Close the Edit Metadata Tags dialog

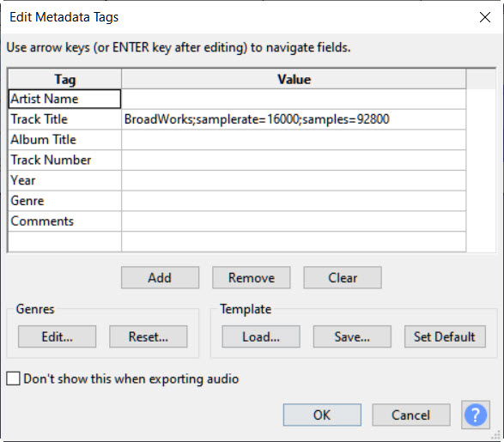click(x=485, y=17)
